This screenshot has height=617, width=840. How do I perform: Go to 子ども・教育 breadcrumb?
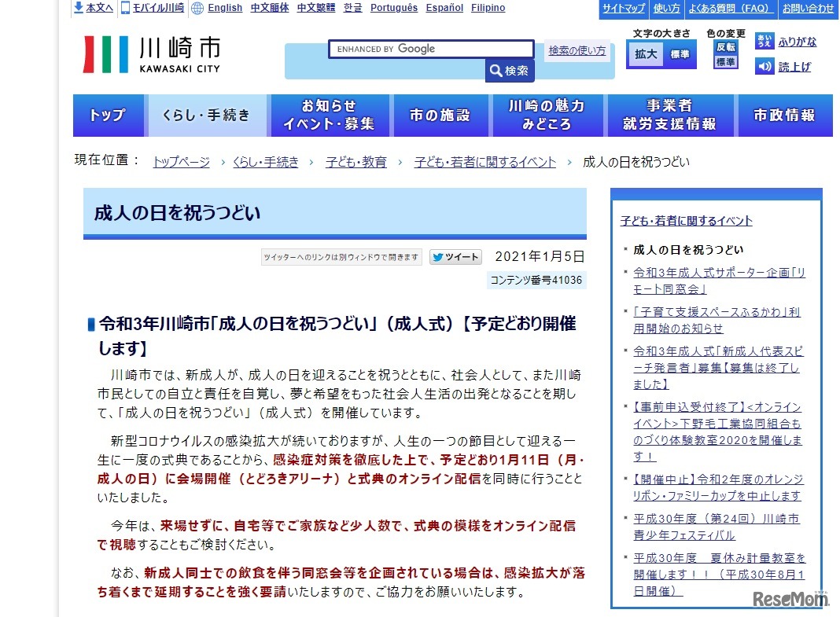(356, 162)
